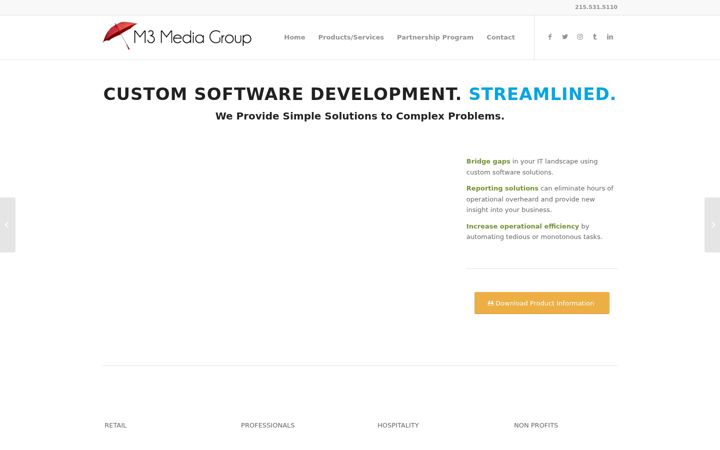Viewport: 720px width, 450px height.
Task: Open the Twitter social icon
Action: 565,37
